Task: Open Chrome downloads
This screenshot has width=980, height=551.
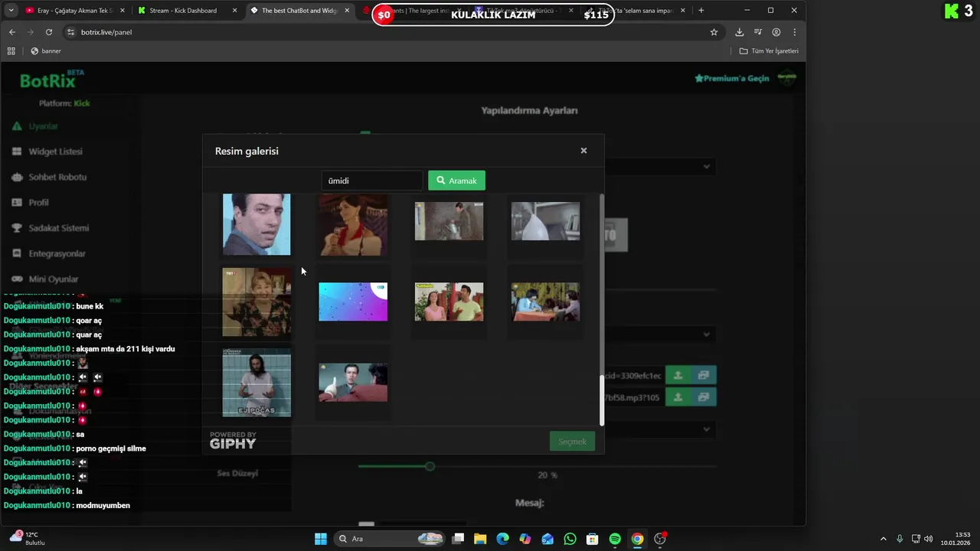Action: 739,32
